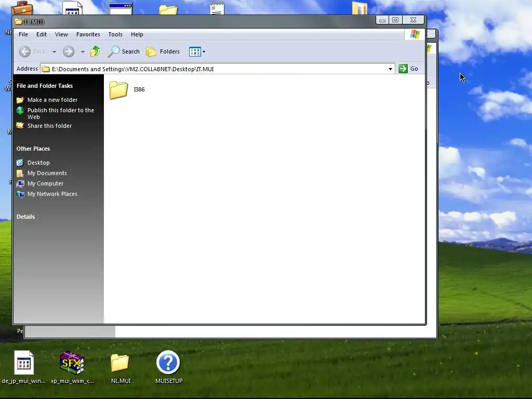Click the Views icon in toolbar
Viewport: 532px width, 399px height.
195,51
